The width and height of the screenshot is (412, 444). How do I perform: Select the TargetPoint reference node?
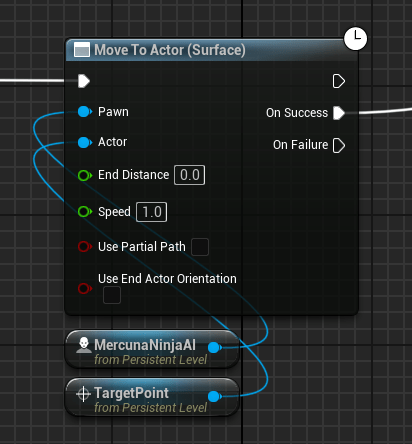coord(152,397)
